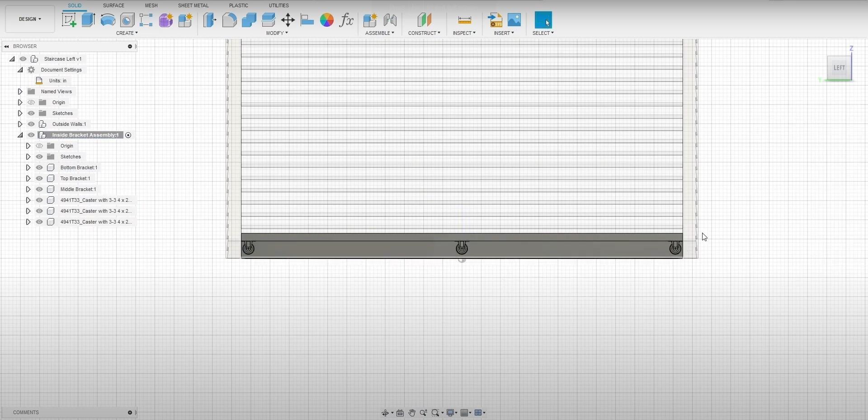Collapse the Document Settings node

tap(20, 70)
